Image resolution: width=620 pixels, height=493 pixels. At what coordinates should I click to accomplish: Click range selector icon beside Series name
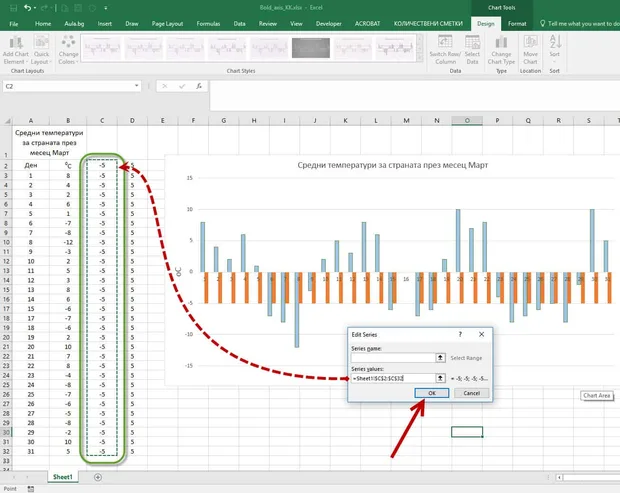(x=440, y=358)
